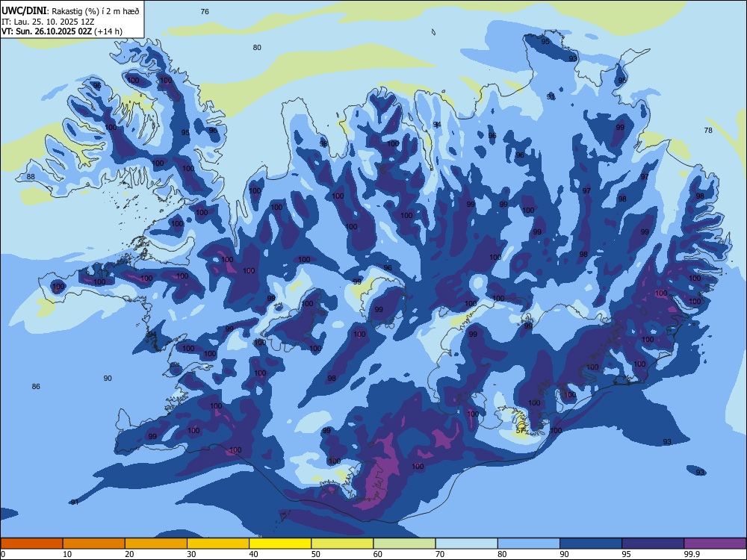Select the golden 30–40 legend swatch
The height and width of the screenshot is (560, 747).
tap(218, 544)
